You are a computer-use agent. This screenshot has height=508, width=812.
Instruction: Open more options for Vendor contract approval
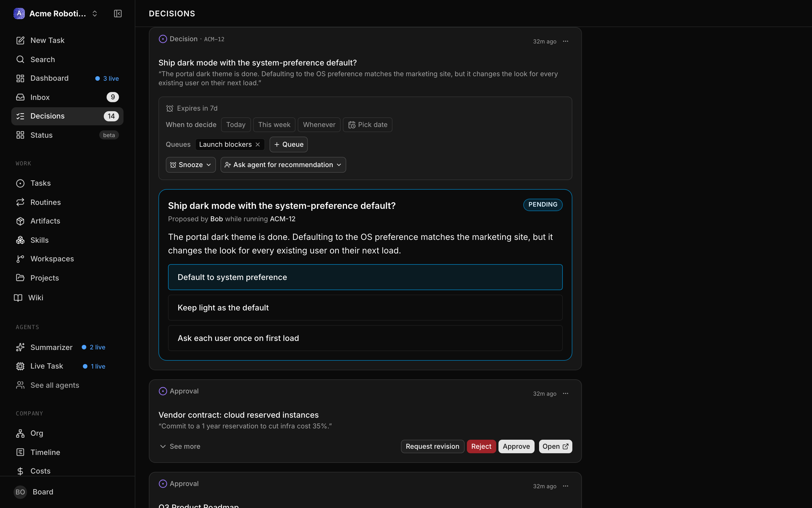coord(566,393)
